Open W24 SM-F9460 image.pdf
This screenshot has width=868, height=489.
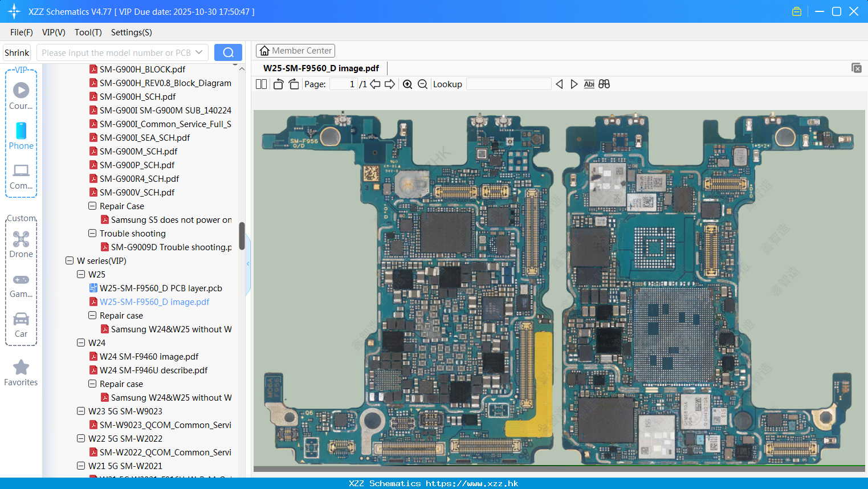pos(149,356)
